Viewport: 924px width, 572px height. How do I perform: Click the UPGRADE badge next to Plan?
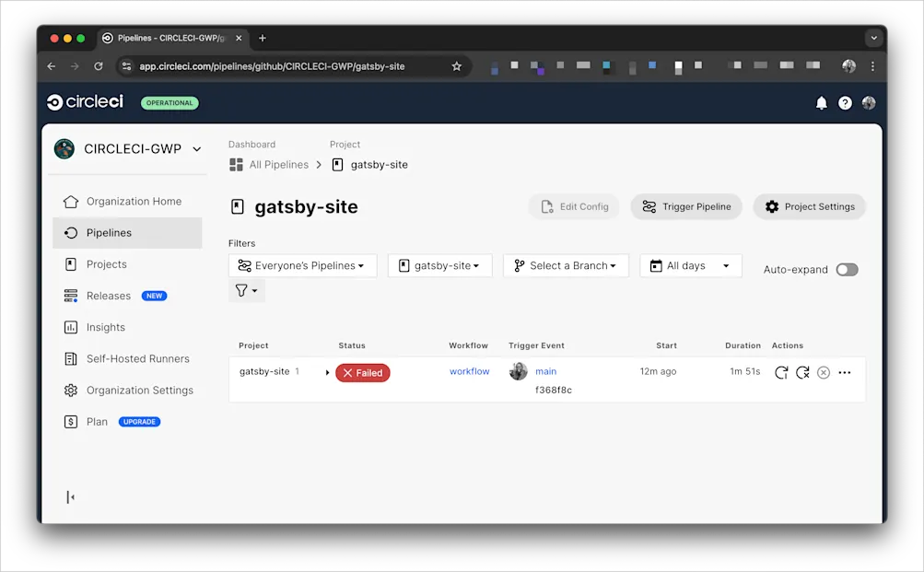140,422
